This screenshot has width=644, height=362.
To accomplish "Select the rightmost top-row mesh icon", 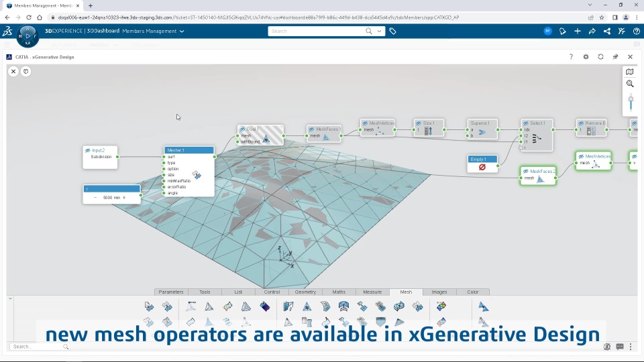I will (484, 306).
